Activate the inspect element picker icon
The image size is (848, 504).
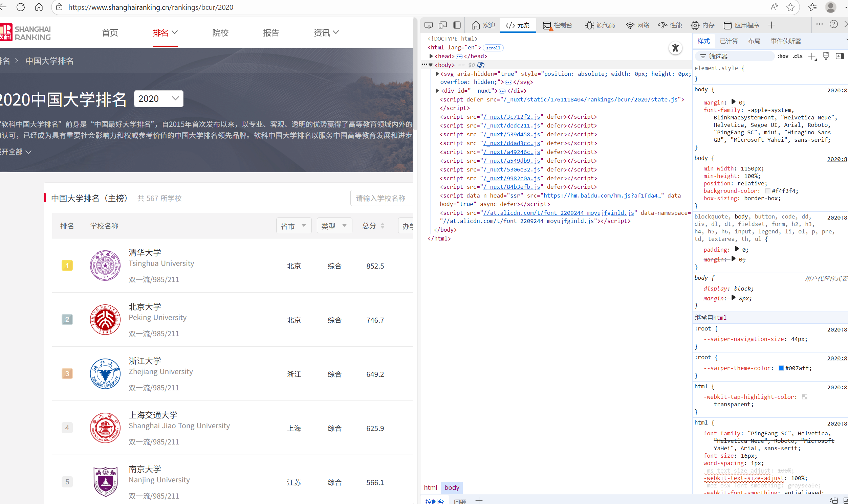coord(428,25)
